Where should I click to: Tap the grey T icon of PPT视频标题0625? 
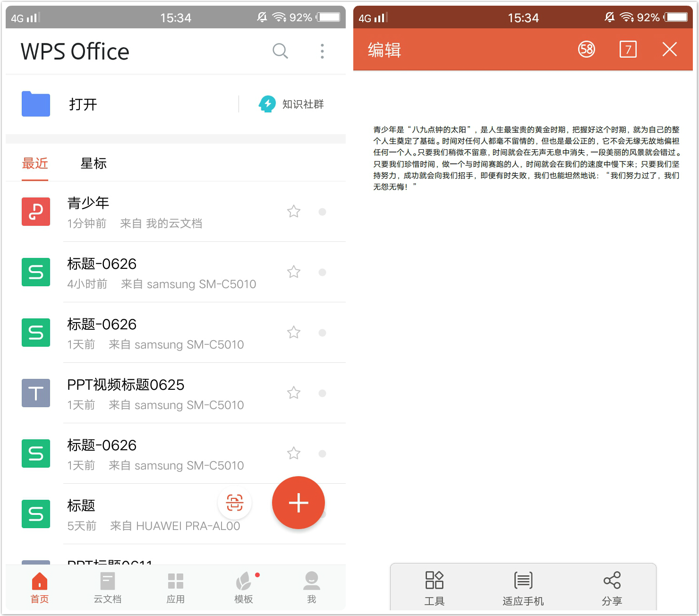pos(36,393)
